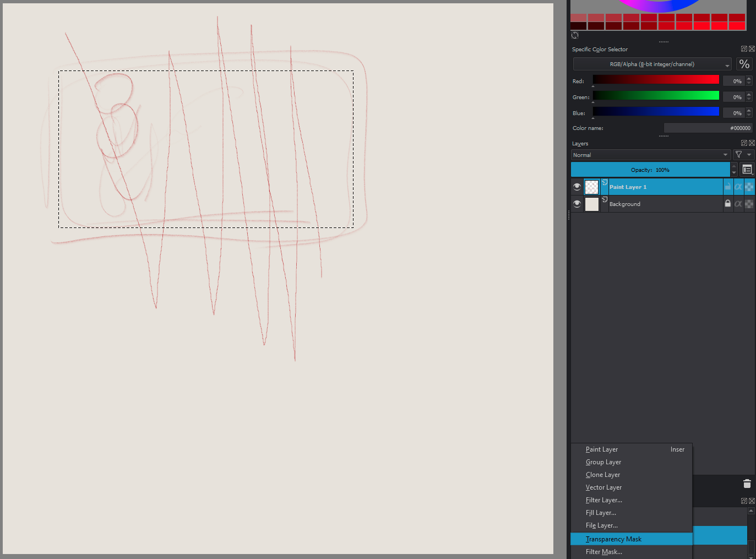Image resolution: width=756 pixels, height=559 pixels.
Task: Decrease layer opacity with the down arrow
Action: 734,173
